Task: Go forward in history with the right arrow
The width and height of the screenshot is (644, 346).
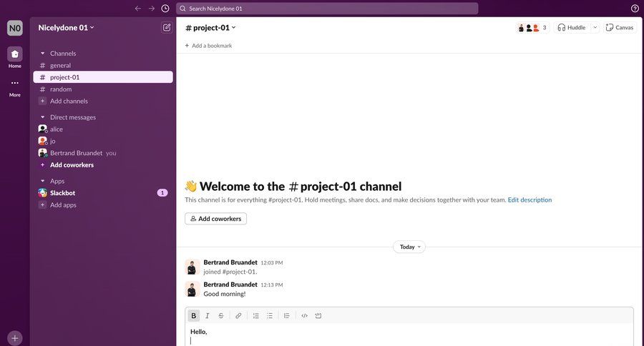Action: coord(152,9)
